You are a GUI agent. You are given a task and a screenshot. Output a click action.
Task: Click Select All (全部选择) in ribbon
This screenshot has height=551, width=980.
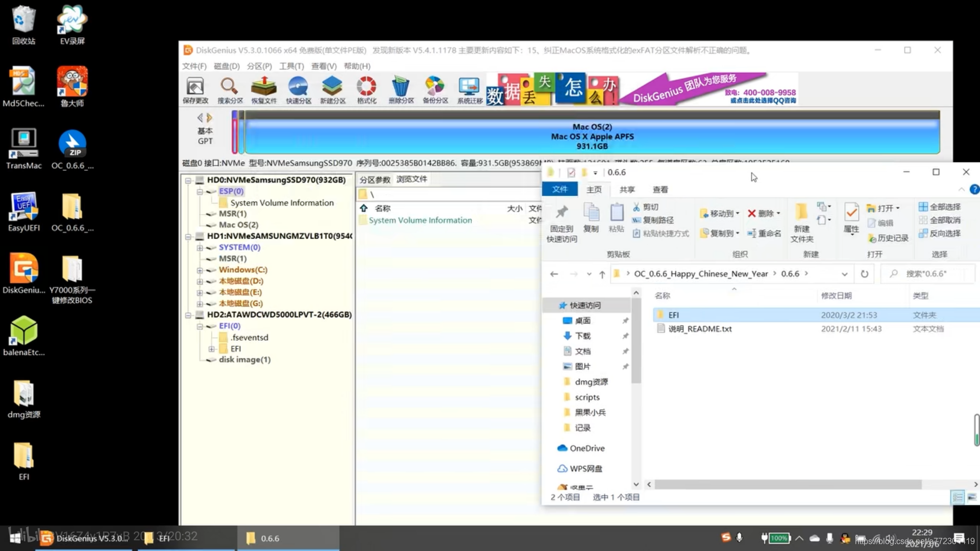pyautogui.click(x=940, y=207)
